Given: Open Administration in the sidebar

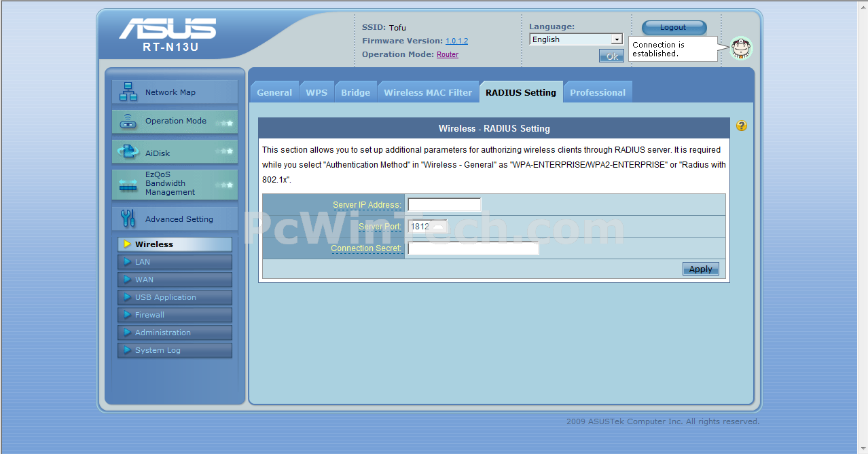Looking at the screenshot, I should 175,333.
